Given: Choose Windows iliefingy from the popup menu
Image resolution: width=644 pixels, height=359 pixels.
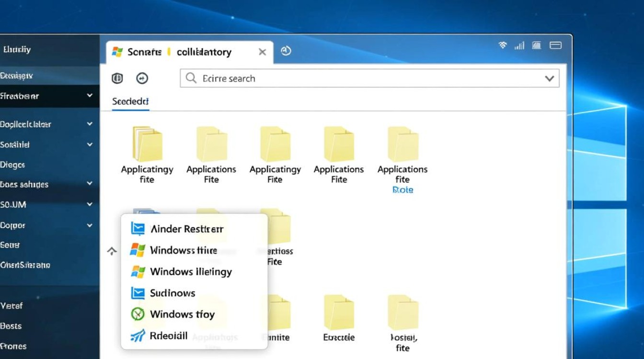Looking at the screenshot, I should click(190, 272).
